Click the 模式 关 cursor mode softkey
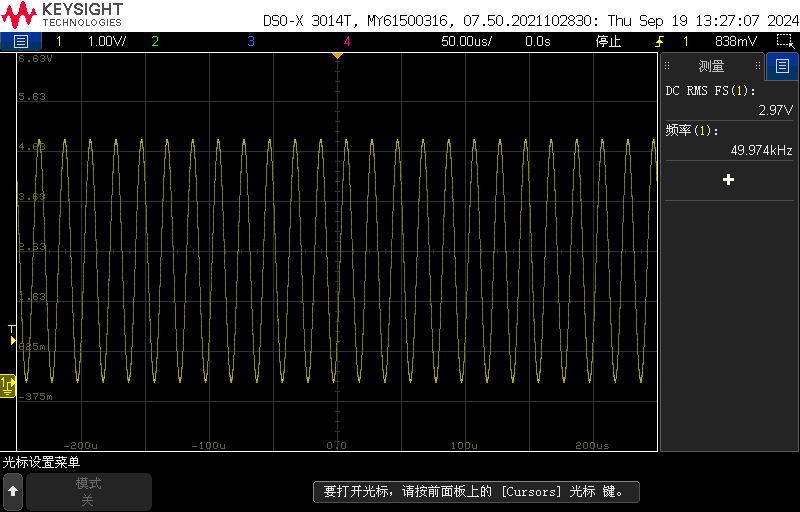The width and height of the screenshot is (800, 512). (x=89, y=492)
